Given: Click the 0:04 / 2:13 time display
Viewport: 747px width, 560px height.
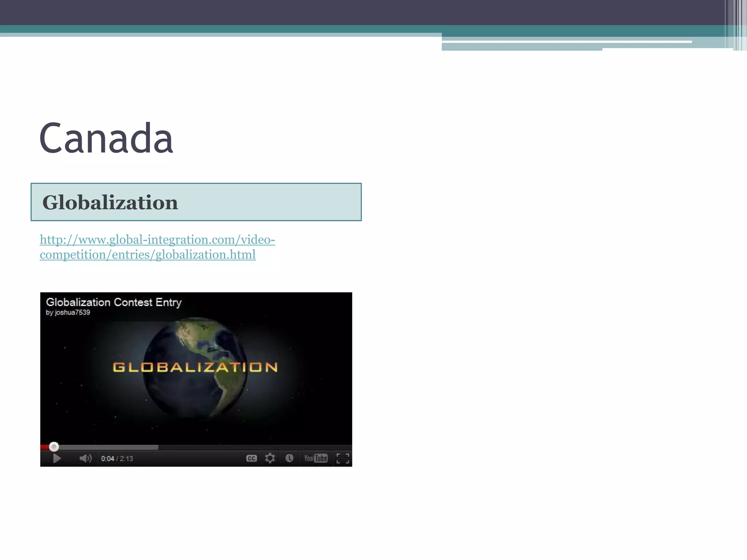Looking at the screenshot, I should 117,459.
